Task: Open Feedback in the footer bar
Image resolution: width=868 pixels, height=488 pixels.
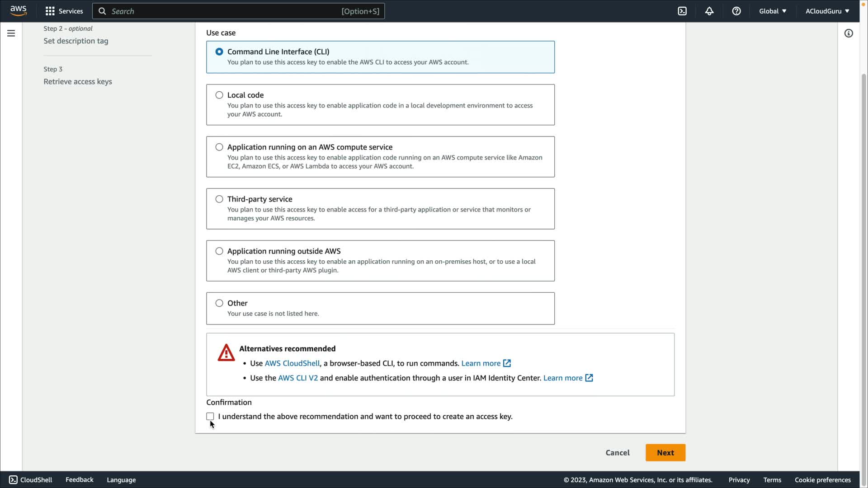Action: (x=80, y=480)
